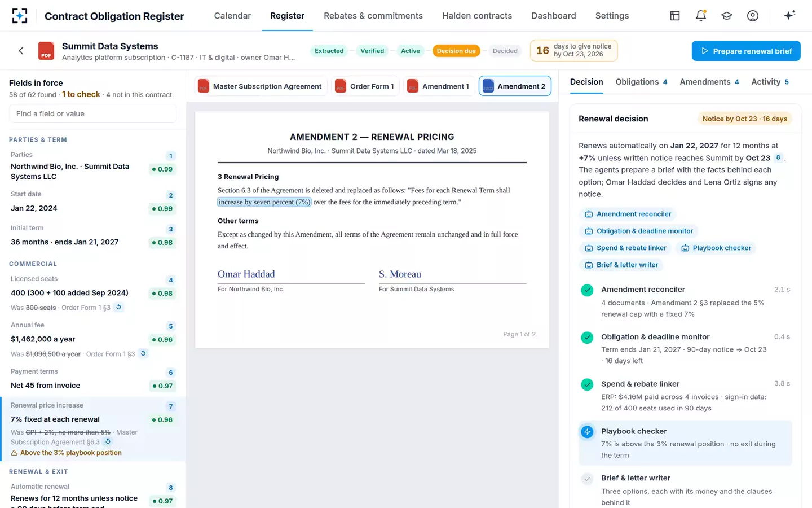This screenshot has width=812, height=508.
Task: Click the Obligation & deadline monitor agent chip
Action: pos(638,231)
